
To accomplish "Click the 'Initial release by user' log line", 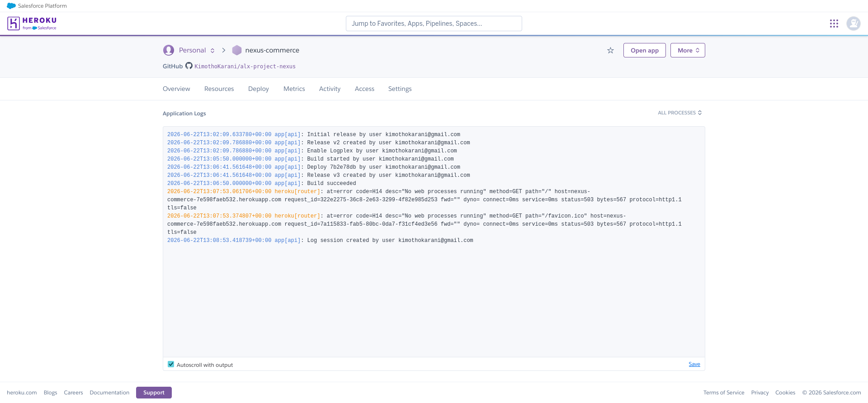I will (x=314, y=134).
